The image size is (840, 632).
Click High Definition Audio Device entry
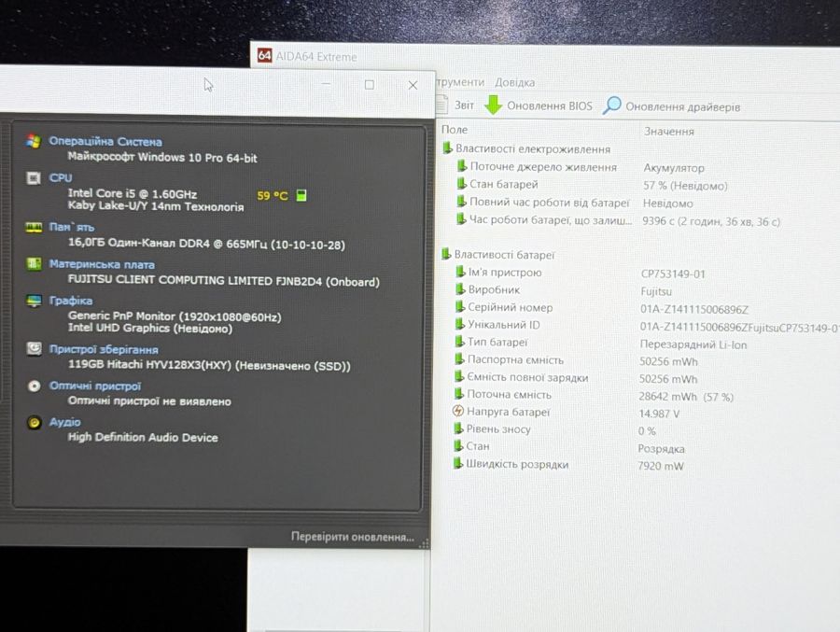pos(143,438)
